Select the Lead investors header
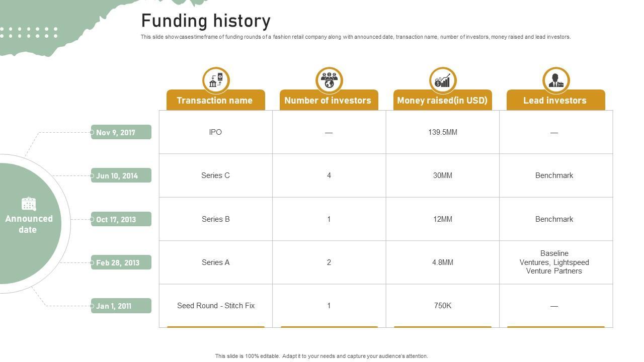 point(555,100)
